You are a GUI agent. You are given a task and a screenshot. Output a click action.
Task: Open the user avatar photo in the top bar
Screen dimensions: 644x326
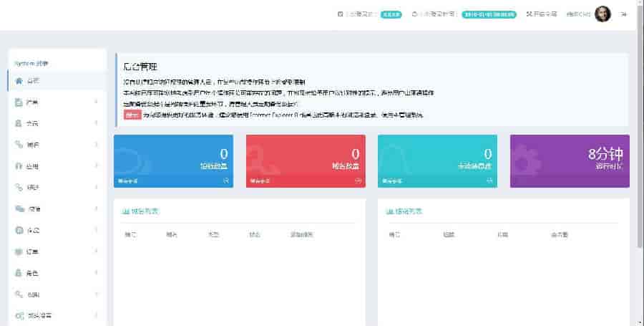(602, 14)
